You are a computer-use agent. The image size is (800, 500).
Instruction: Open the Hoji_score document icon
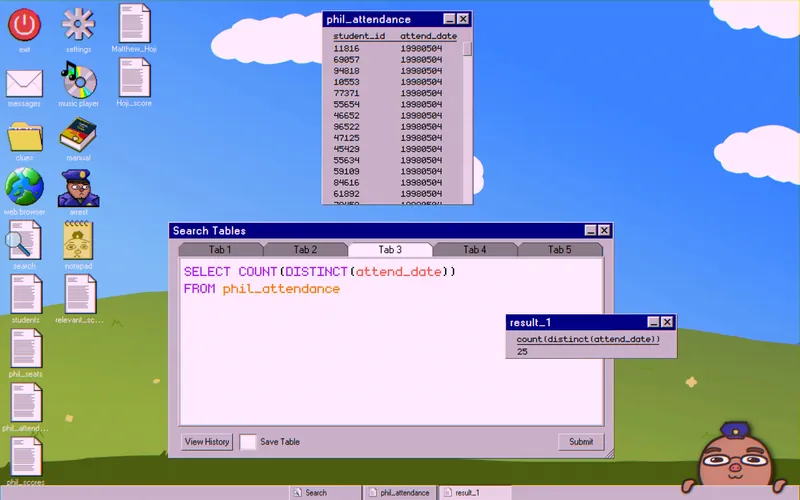[x=135, y=78]
